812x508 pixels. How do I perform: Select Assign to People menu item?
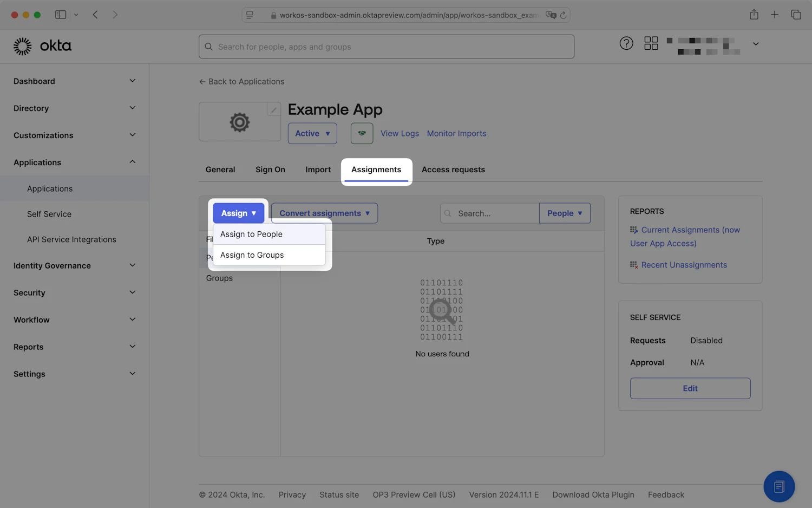[269, 234]
